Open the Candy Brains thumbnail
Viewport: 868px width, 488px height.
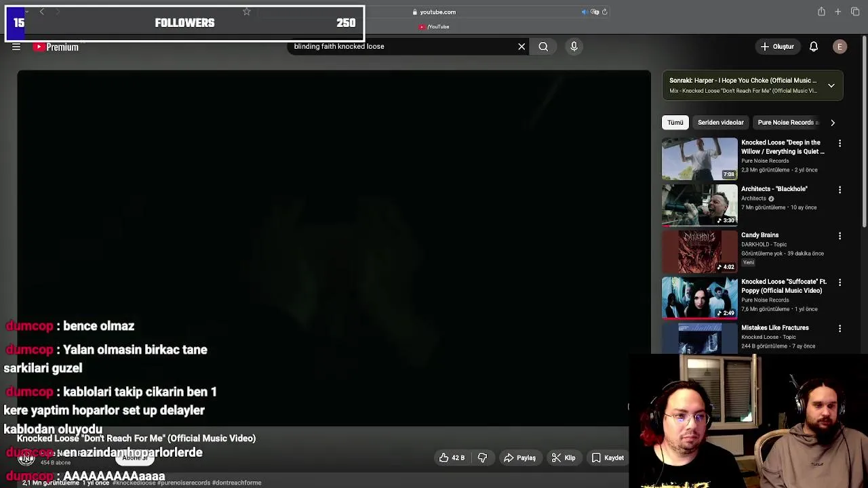coord(700,251)
